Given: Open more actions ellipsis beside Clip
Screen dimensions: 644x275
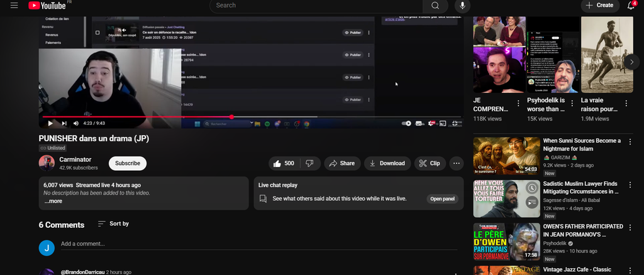Looking at the screenshot, I should point(457,163).
